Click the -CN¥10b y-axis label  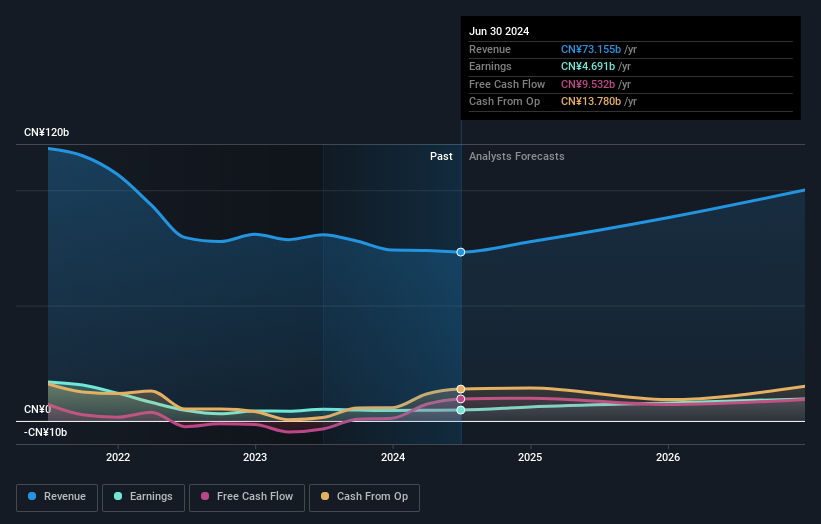pyautogui.click(x=46, y=432)
